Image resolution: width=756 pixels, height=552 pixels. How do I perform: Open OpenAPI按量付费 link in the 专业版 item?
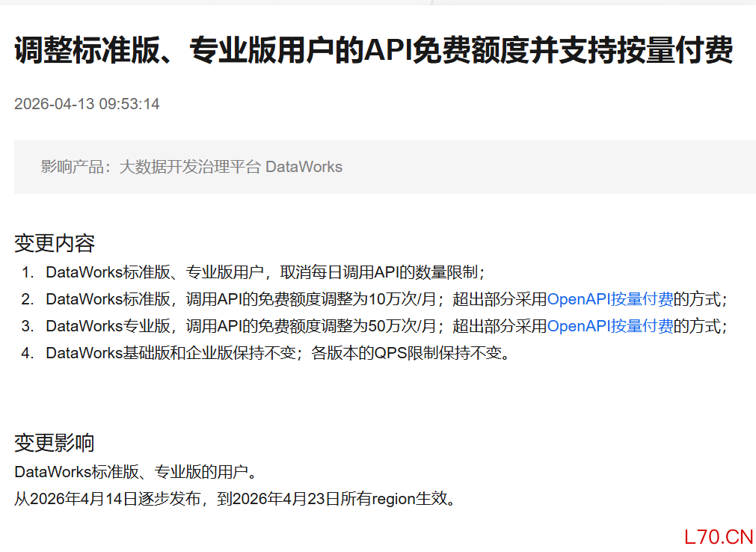610,326
